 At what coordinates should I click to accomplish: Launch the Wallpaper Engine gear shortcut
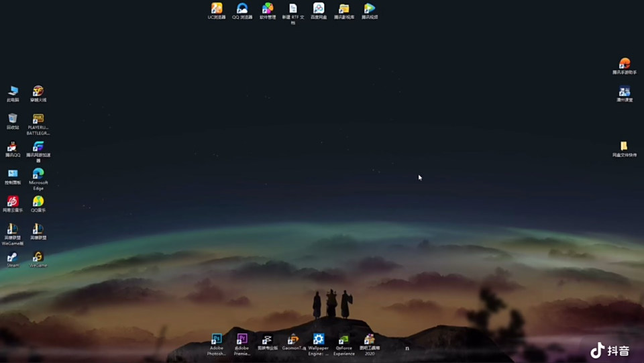[319, 344]
